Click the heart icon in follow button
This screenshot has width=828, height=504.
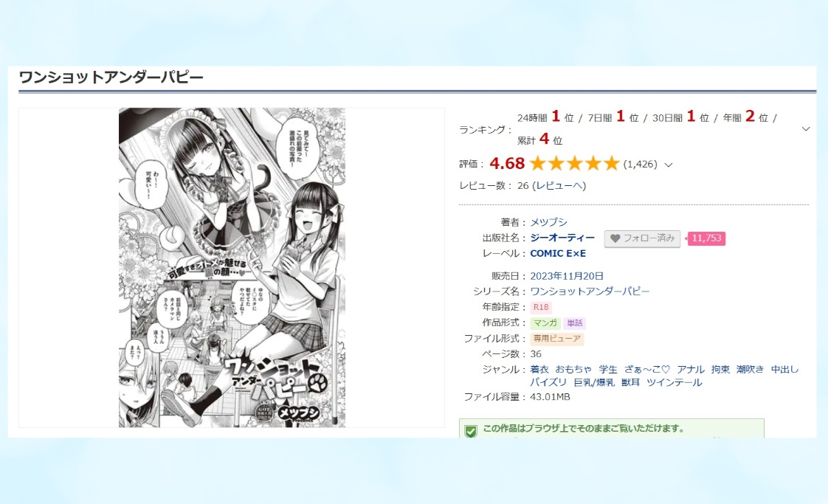point(615,238)
